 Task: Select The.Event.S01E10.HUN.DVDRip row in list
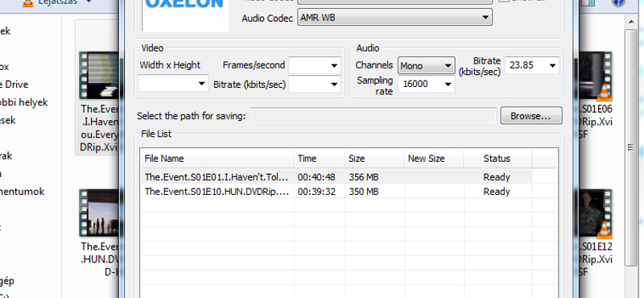(x=336, y=192)
